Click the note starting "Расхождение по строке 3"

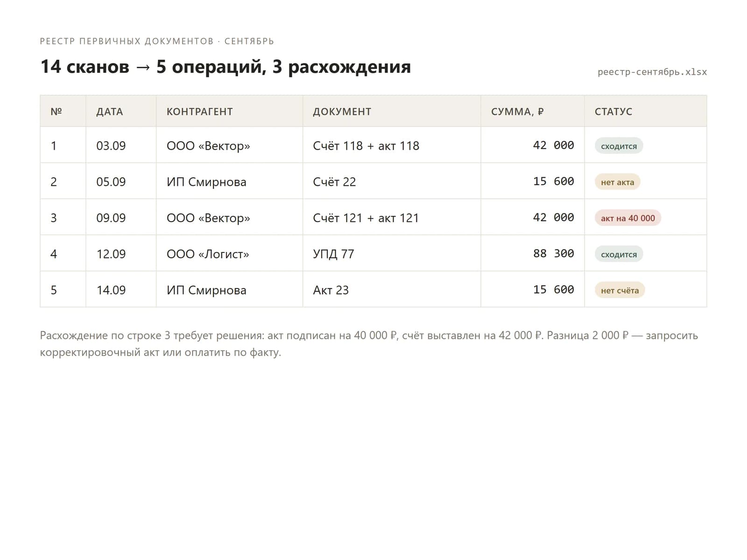pos(369,343)
